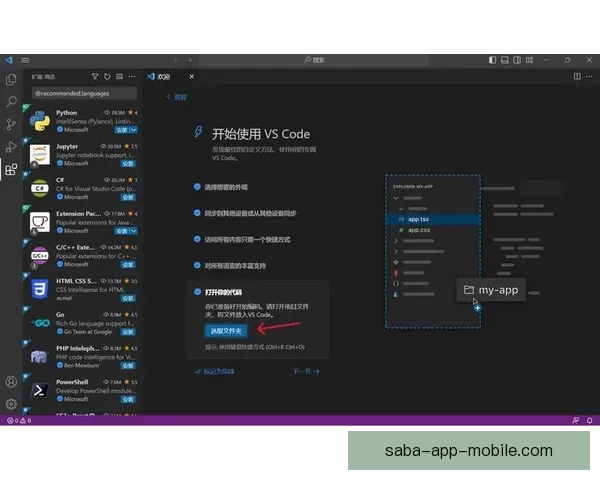Expand Extension Pack for Java install dropdown
This screenshot has height=480, width=600.
tap(134, 231)
